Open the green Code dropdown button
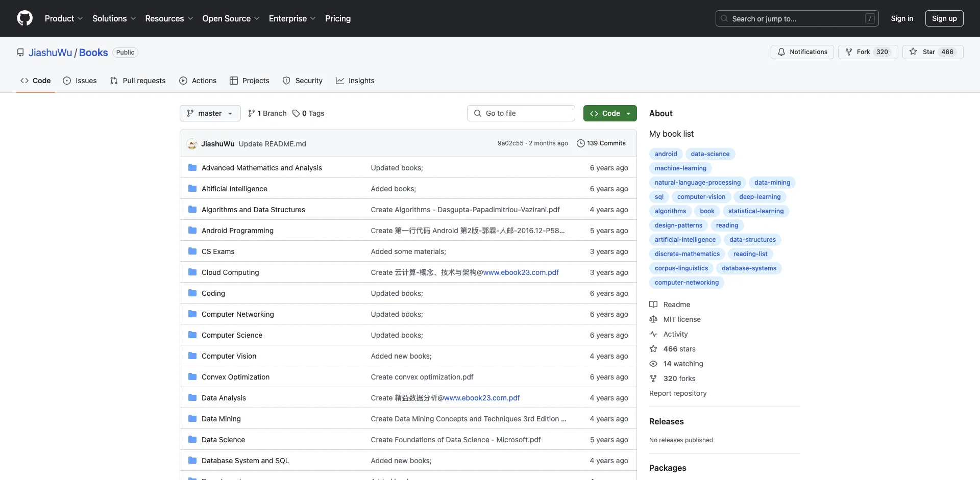The width and height of the screenshot is (980, 480). 610,113
